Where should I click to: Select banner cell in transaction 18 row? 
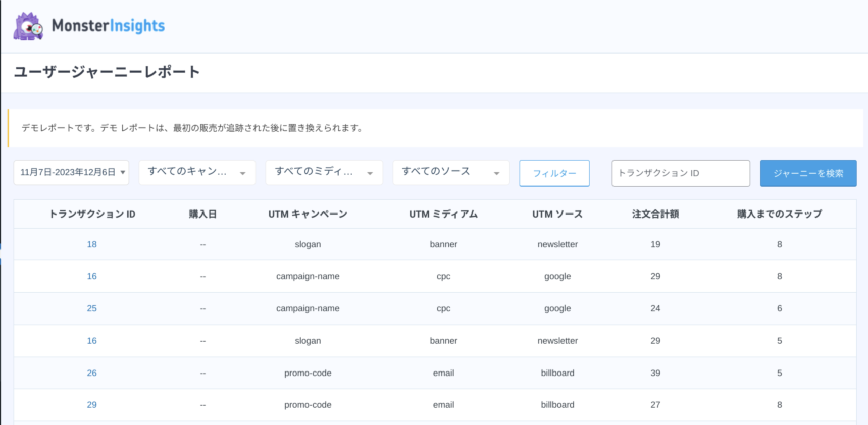443,244
